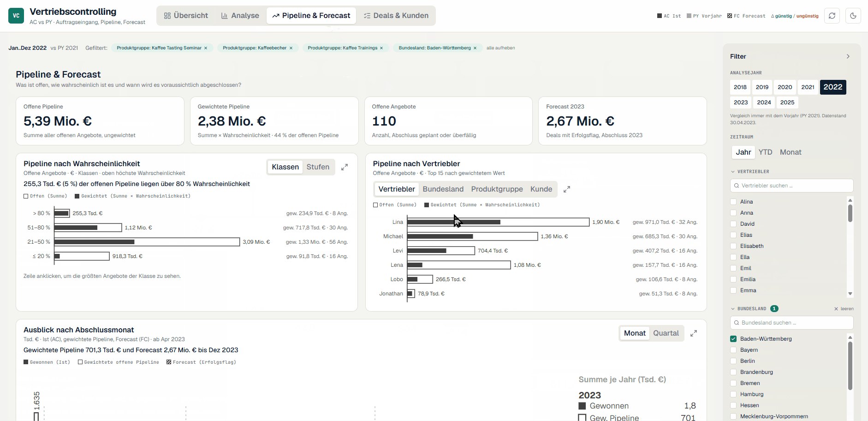The height and width of the screenshot is (421, 868).
Task: Open the Analyse tab
Action: tap(240, 16)
